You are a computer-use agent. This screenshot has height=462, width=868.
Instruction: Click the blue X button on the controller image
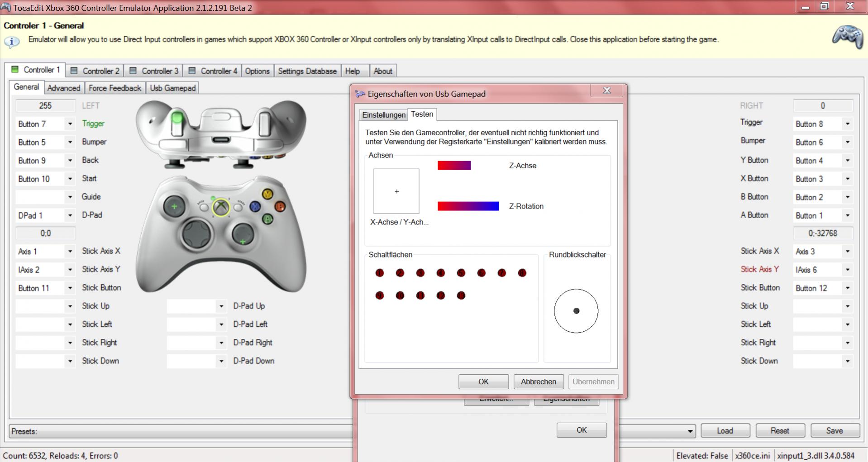[x=255, y=207]
